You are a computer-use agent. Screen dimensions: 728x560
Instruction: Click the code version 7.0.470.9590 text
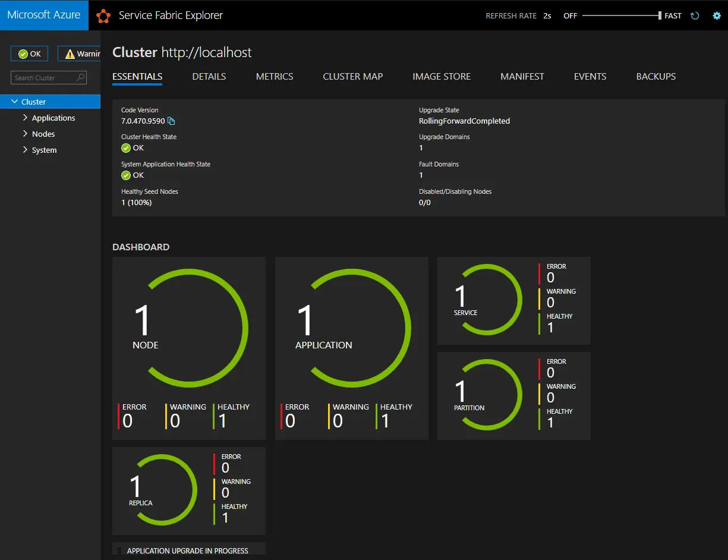pyautogui.click(x=143, y=121)
